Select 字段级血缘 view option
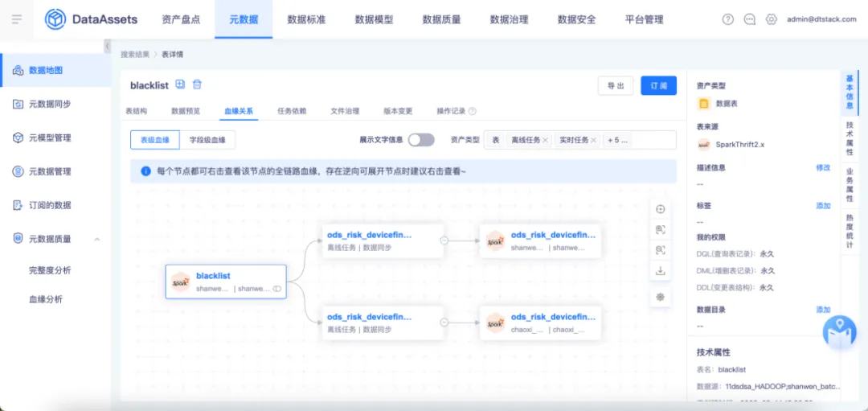The height and width of the screenshot is (411, 868). (207, 140)
